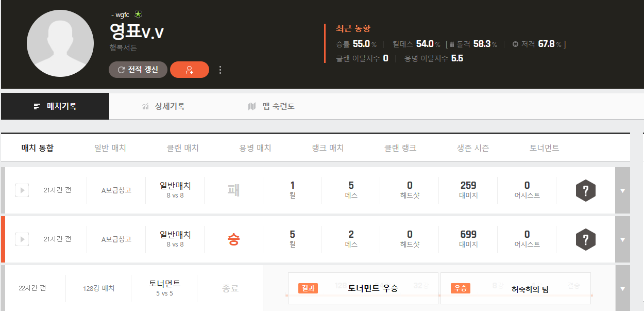This screenshot has width=644, height=311.
Task: Expand the tournament match row
Action: pos(622,288)
